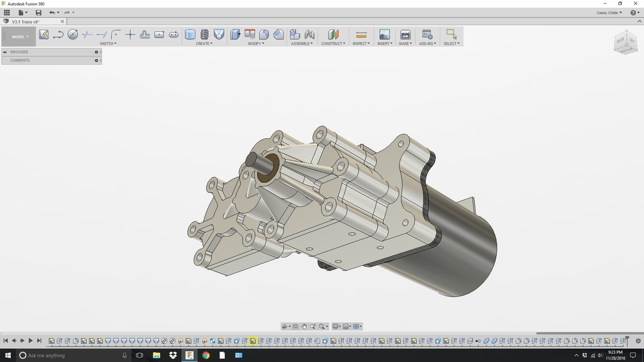644x362 pixels.
Task: Pick the sketch Slot tool
Action: (174, 35)
